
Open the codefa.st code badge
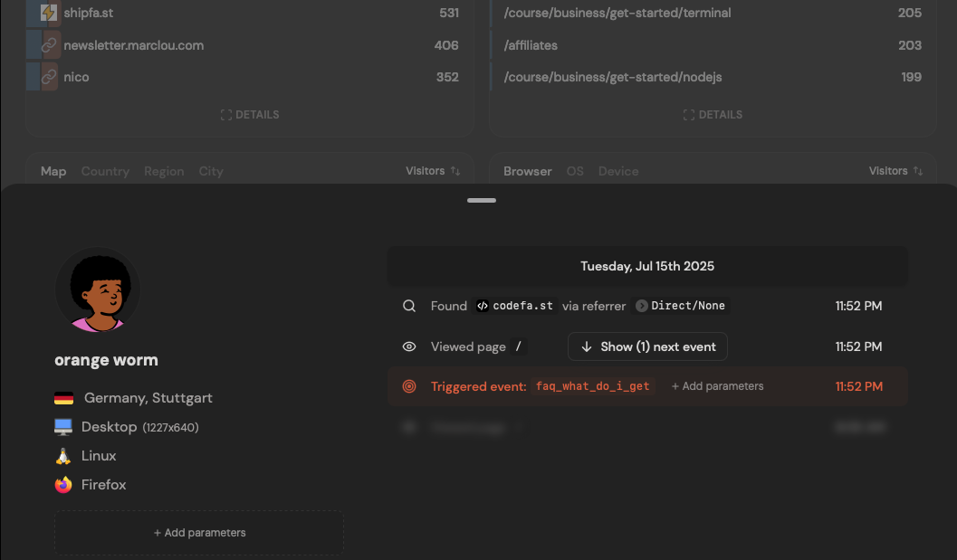(514, 305)
